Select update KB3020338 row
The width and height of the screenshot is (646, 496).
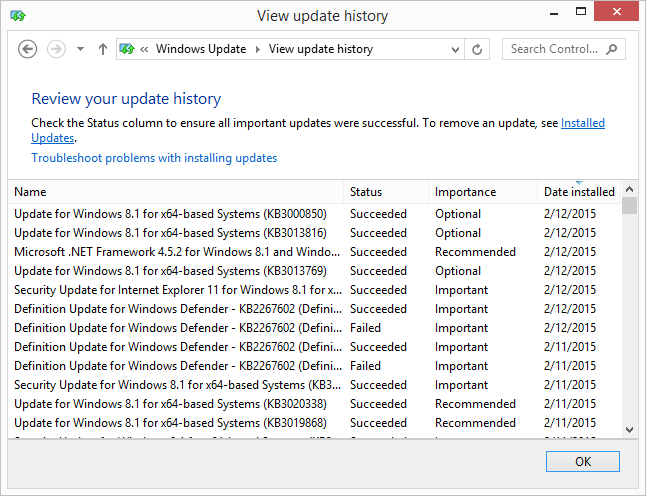pos(314,404)
